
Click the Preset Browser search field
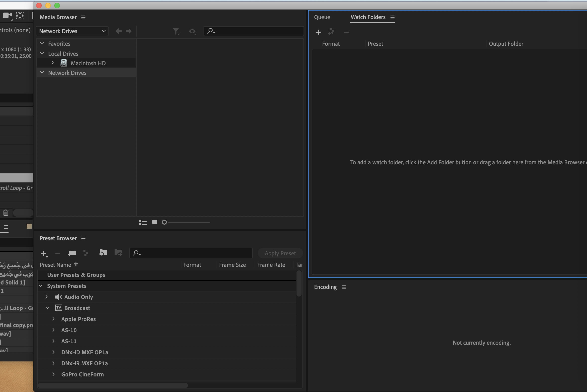point(191,253)
